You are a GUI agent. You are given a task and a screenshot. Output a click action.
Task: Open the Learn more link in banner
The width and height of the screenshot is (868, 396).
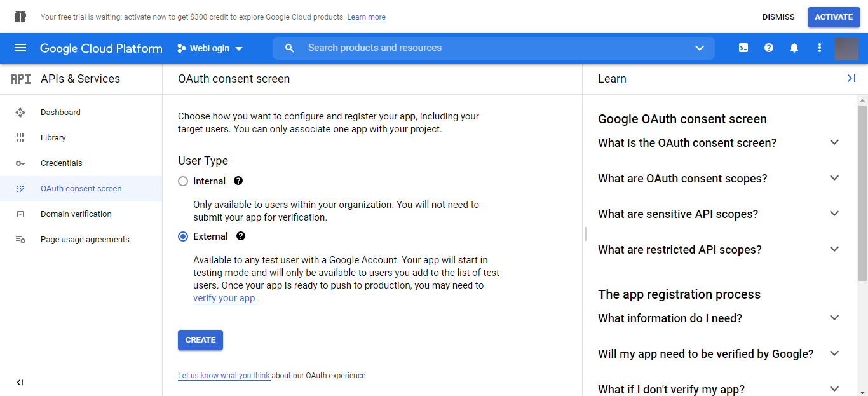click(366, 17)
